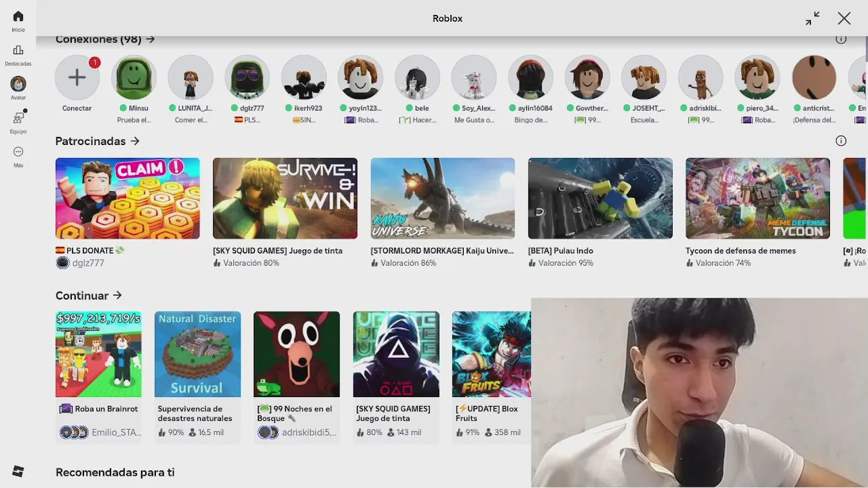
Task: Expand the Continuar section arrow
Action: [117, 296]
